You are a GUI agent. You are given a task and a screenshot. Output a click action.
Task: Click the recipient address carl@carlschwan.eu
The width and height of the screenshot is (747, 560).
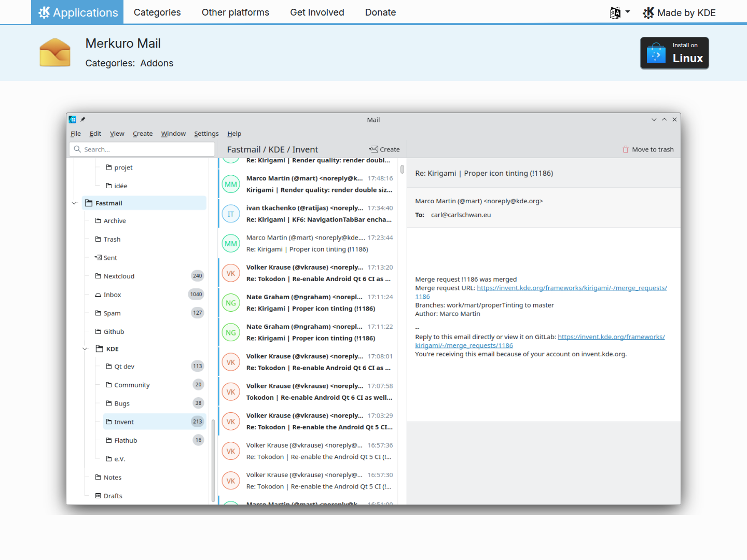coord(461,215)
